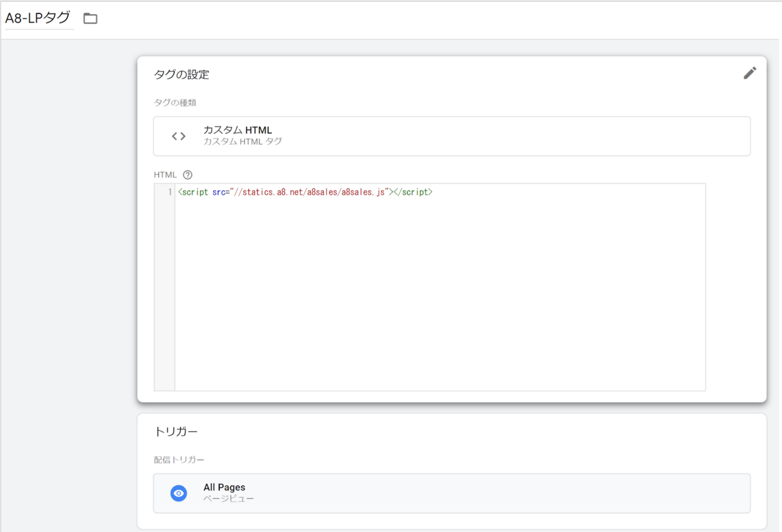This screenshot has height=532, width=782.
Task: Click the 配信トリガー label
Action: 179,460
